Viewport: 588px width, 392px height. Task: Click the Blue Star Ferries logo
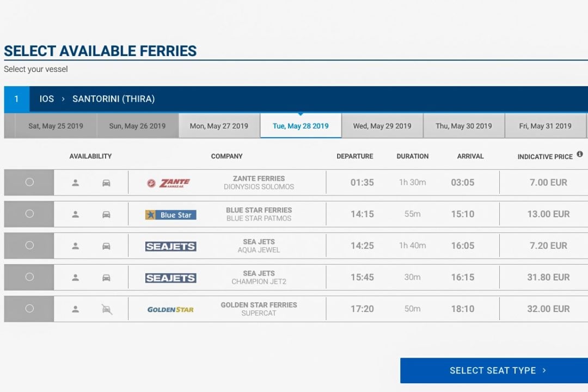[x=170, y=215]
